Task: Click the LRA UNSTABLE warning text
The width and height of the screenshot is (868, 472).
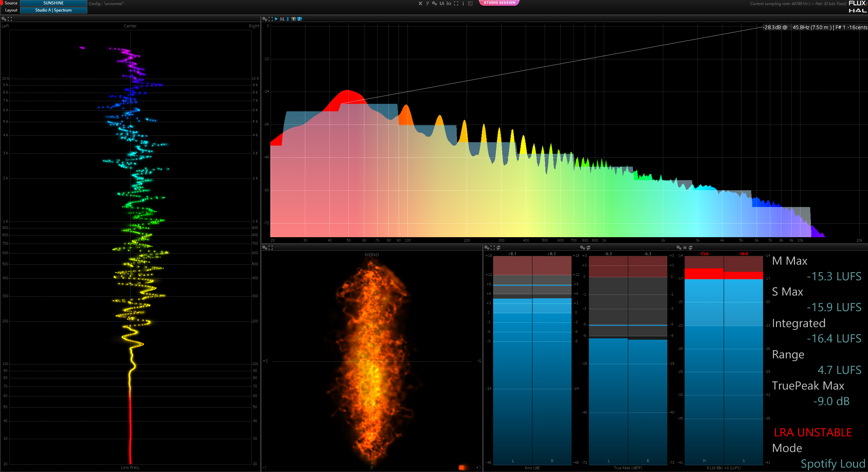Action: 813,432
